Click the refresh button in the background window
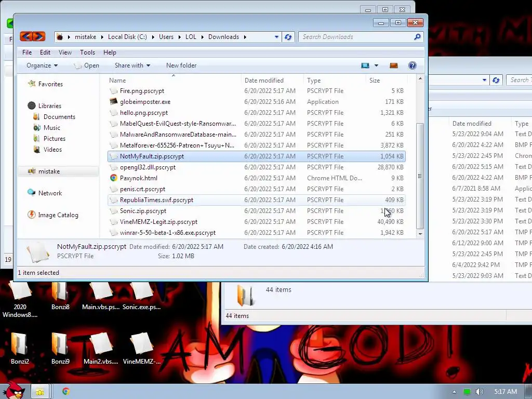Viewport: 532px width, 399px height. [x=496, y=80]
